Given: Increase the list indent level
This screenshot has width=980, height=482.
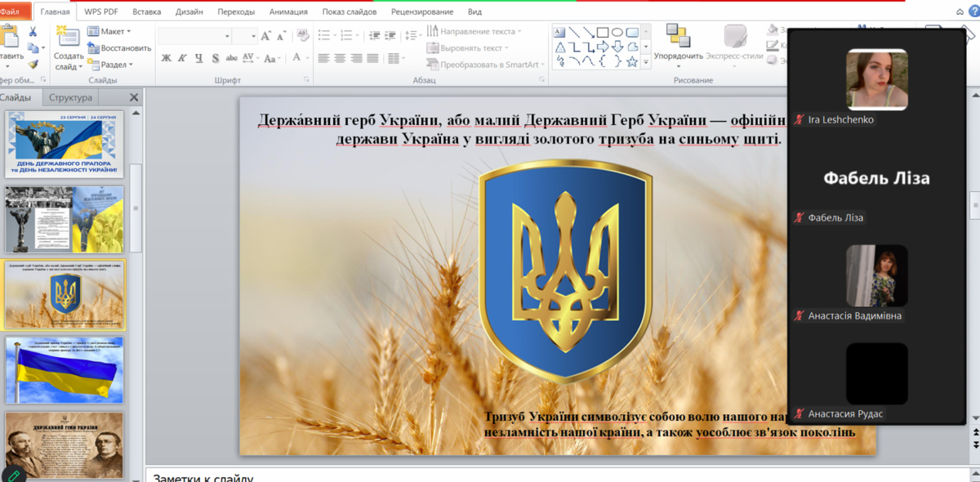Looking at the screenshot, I should pos(390,35).
